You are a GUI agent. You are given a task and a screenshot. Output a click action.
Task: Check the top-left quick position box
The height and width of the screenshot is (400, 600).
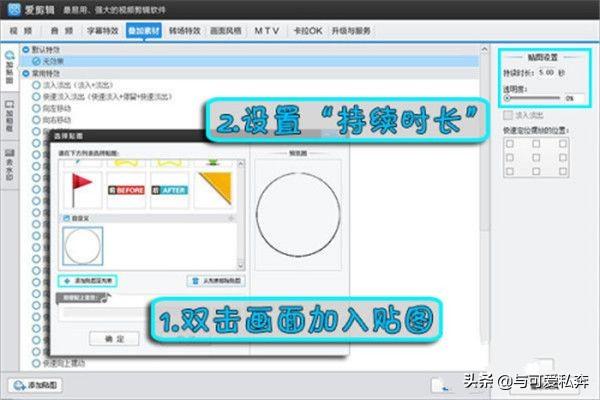[x=511, y=144]
